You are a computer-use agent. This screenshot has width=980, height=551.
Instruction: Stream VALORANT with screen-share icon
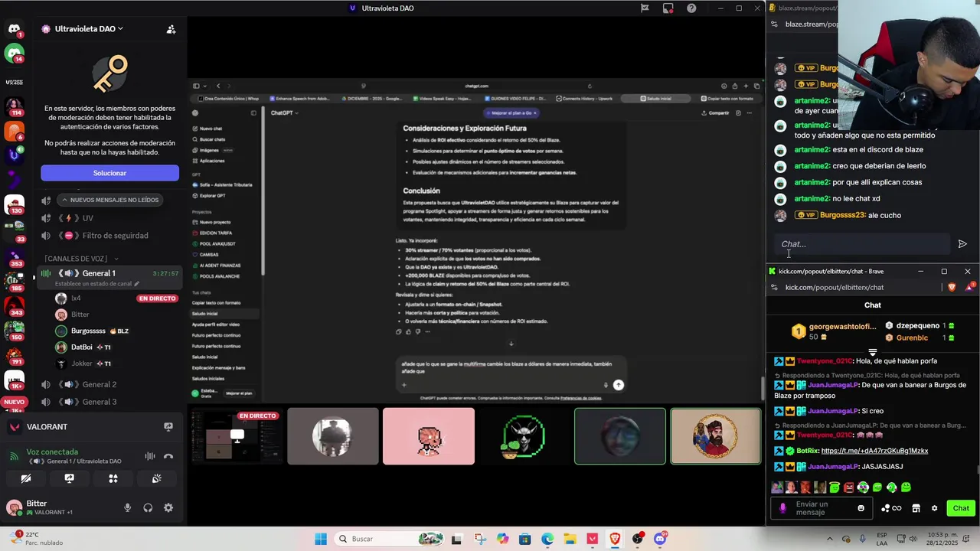(x=168, y=427)
